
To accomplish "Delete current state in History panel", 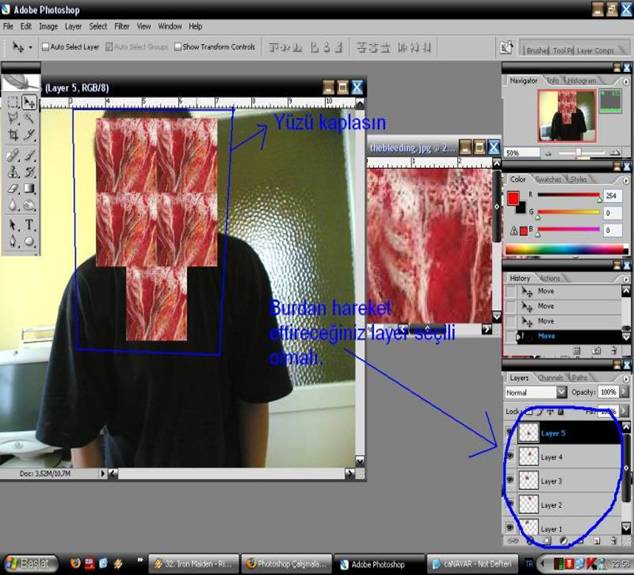I will pyautogui.click(x=614, y=351).
